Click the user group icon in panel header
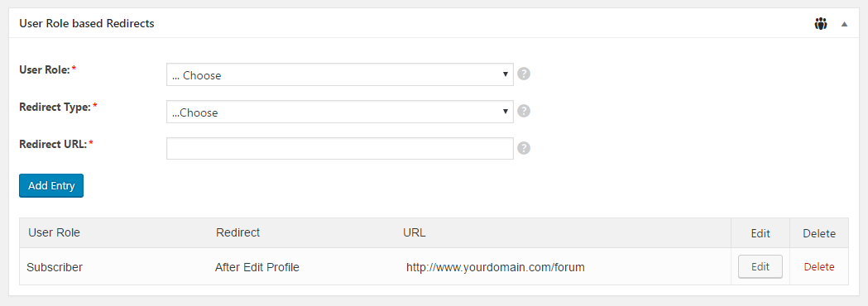Viewport: 868px width, 306px height. 820,24
